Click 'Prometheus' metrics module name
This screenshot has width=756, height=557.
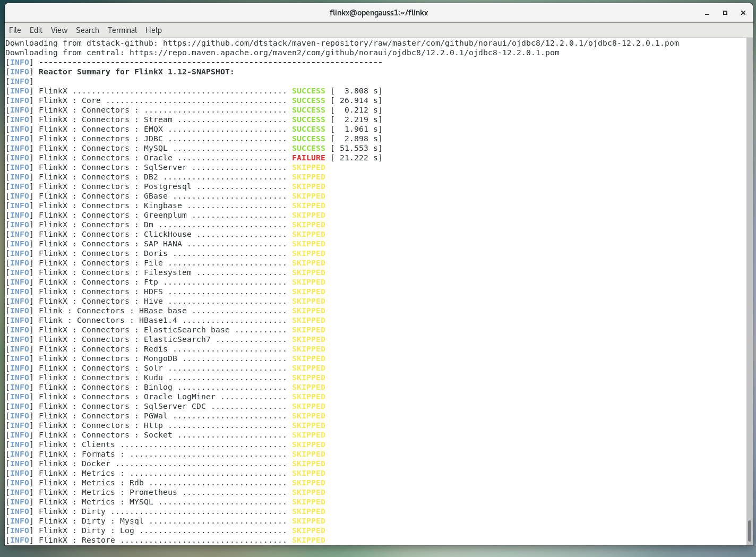pyautogui.click(x=153, y=492)
